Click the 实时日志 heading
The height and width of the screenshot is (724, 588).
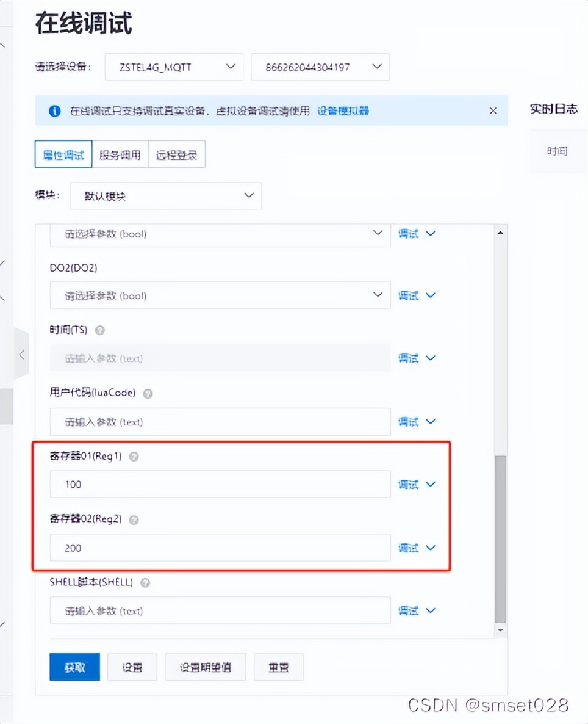(x=553, y=109)
